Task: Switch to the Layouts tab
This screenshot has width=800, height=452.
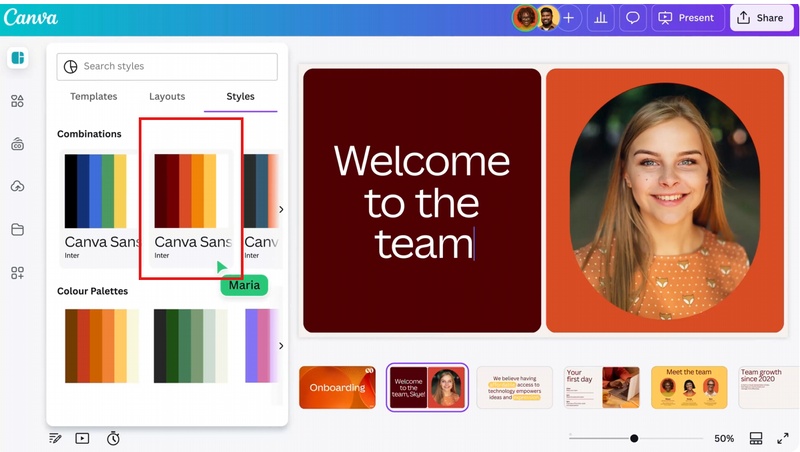Action: pos(167,96)
